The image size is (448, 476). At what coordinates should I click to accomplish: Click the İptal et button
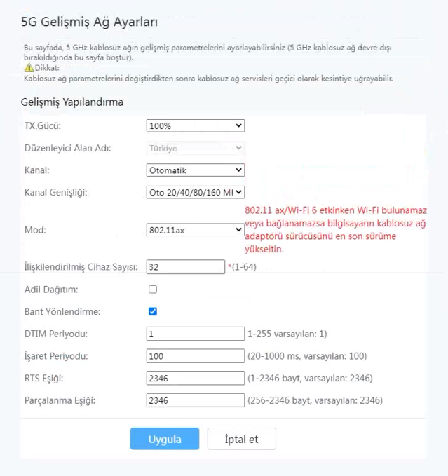point(241,439)
